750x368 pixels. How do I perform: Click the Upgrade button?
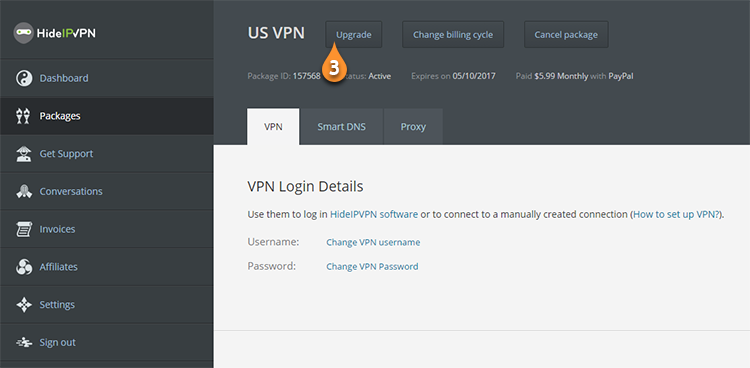click(353, 34)
